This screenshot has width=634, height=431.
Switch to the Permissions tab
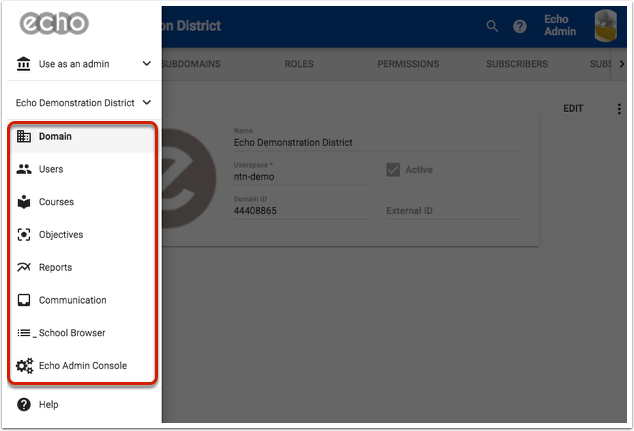[x=408, y=64]
